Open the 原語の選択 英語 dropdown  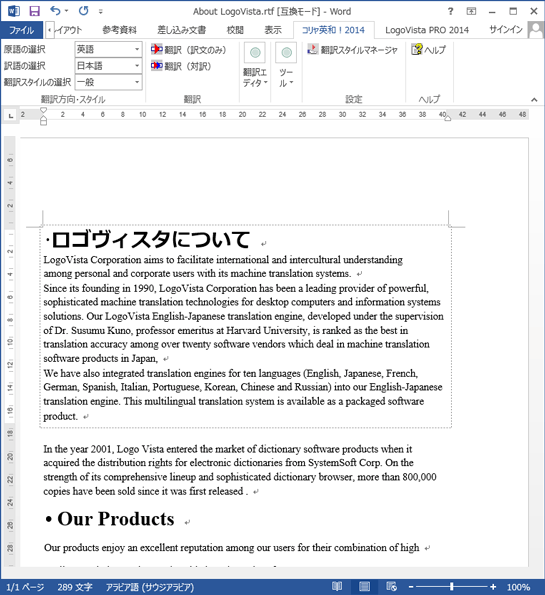(109, 49)
